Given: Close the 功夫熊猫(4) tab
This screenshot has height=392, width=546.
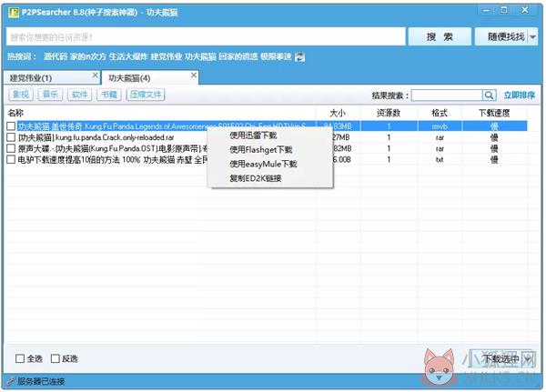Looking at the screenshot, I should [194, 75].
